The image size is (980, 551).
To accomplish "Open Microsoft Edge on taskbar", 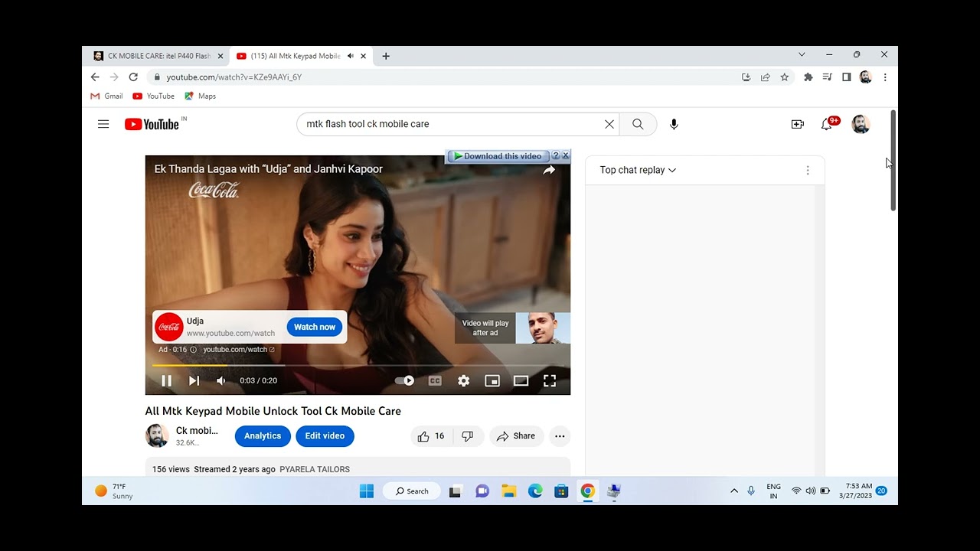I will 535,491.
